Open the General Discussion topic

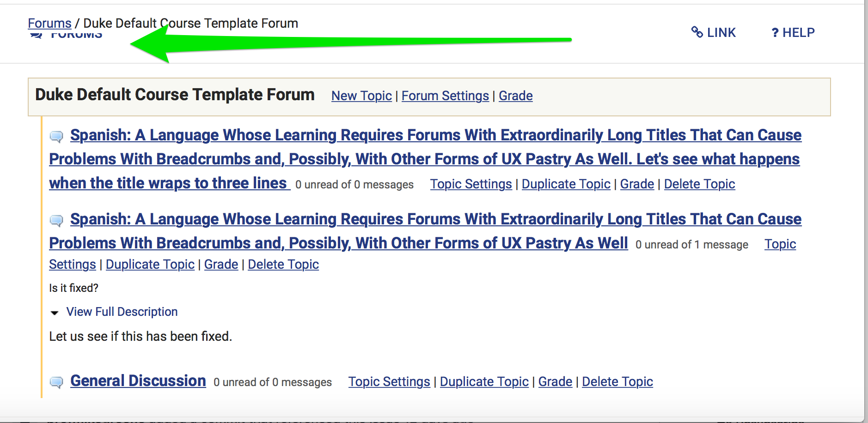click(x=137, y=381)
